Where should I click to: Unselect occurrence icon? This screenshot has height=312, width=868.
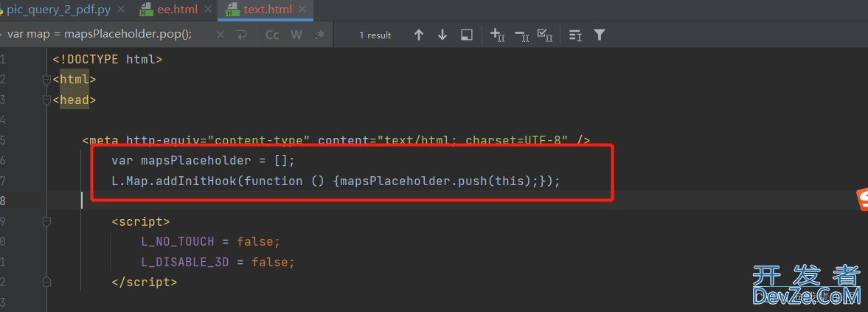521,35
